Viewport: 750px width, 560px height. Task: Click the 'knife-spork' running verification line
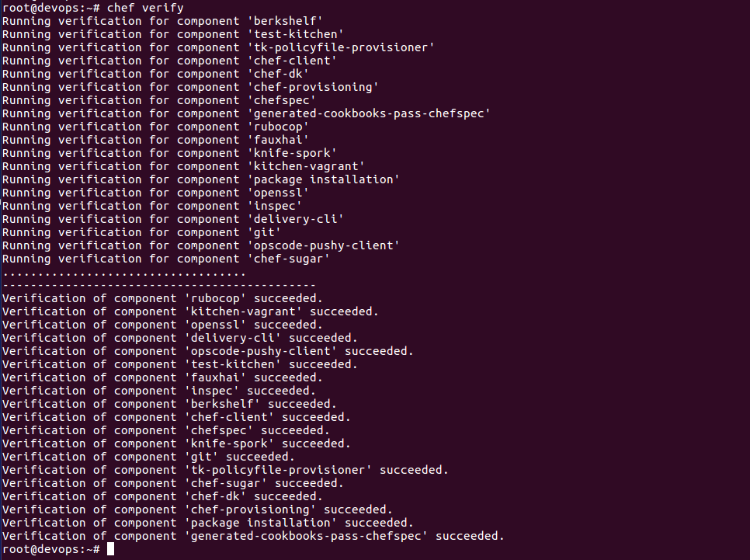(x=169, y=153)
